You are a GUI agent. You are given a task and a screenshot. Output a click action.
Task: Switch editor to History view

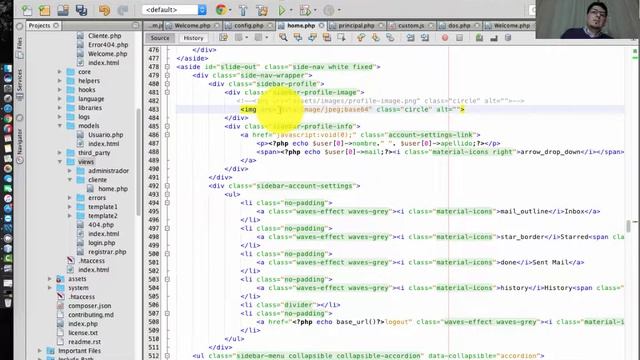pyautogui.click(x=193, y=38)
